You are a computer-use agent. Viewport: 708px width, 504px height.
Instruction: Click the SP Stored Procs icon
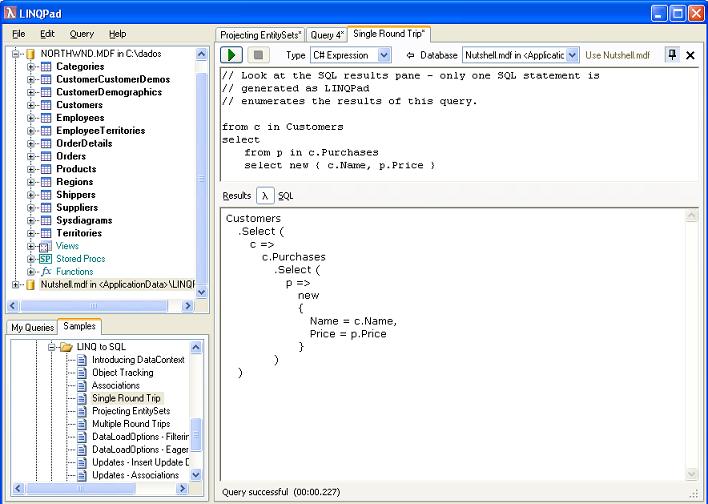(x=45, y=259)
